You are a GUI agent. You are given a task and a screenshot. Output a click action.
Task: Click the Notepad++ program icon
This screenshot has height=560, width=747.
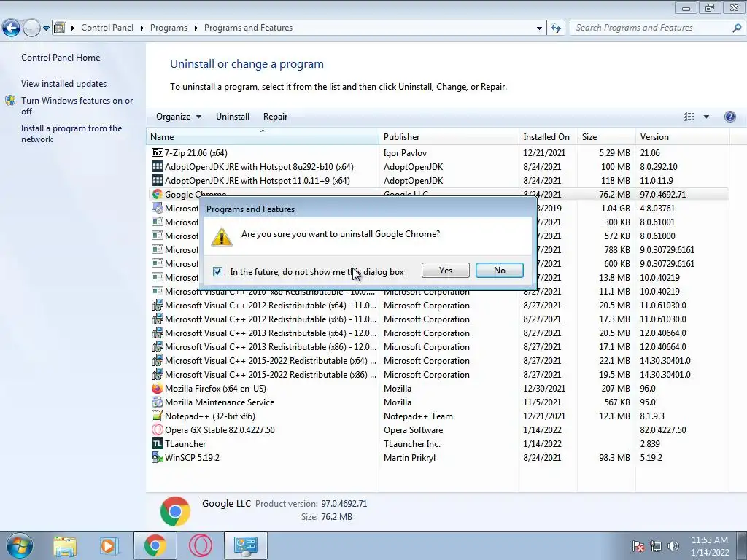click(158, 416)
